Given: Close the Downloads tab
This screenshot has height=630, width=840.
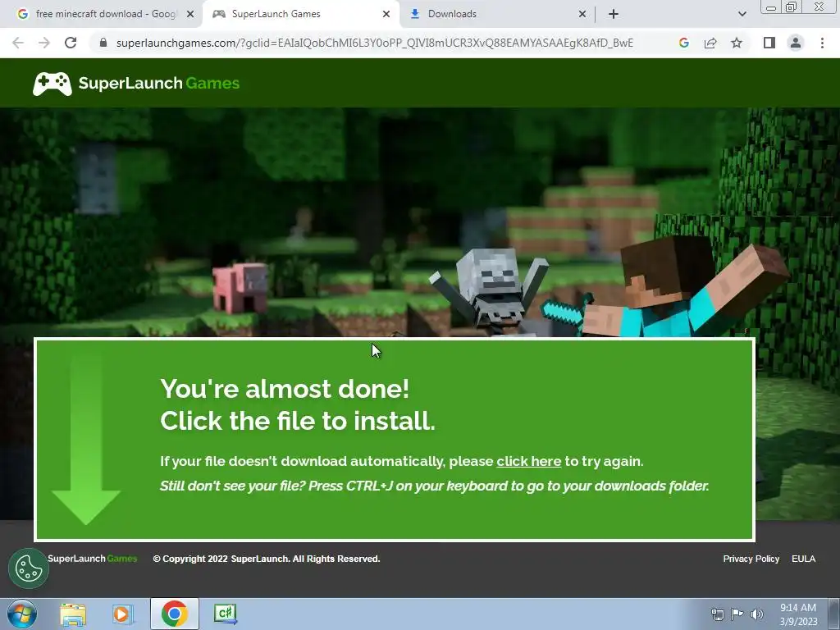Looking at the screenshot, I should pos(582,15).
